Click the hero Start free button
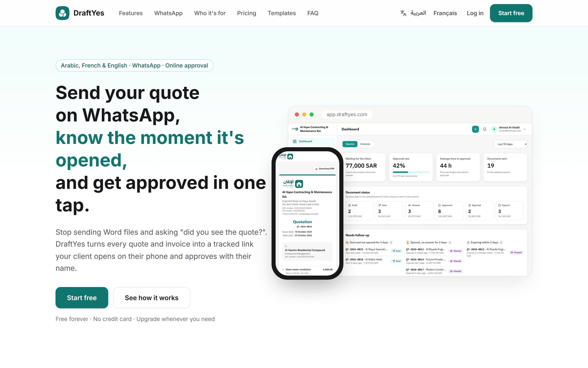 point(82,298)
